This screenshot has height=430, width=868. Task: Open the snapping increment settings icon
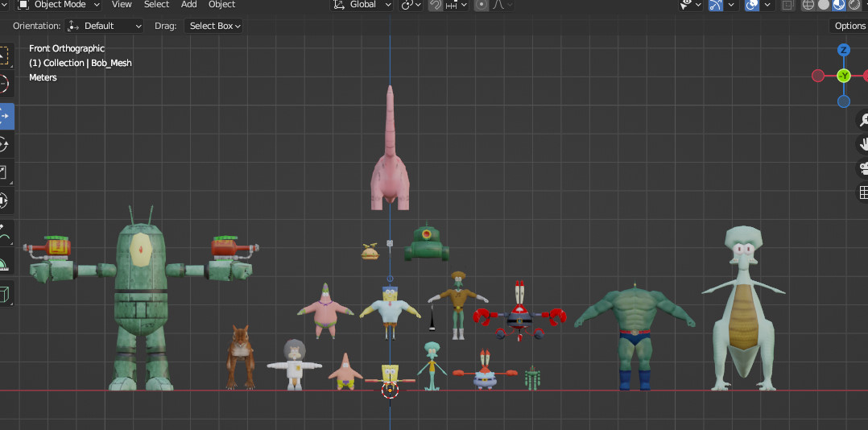pyautogui.click(x=451, y=5)
